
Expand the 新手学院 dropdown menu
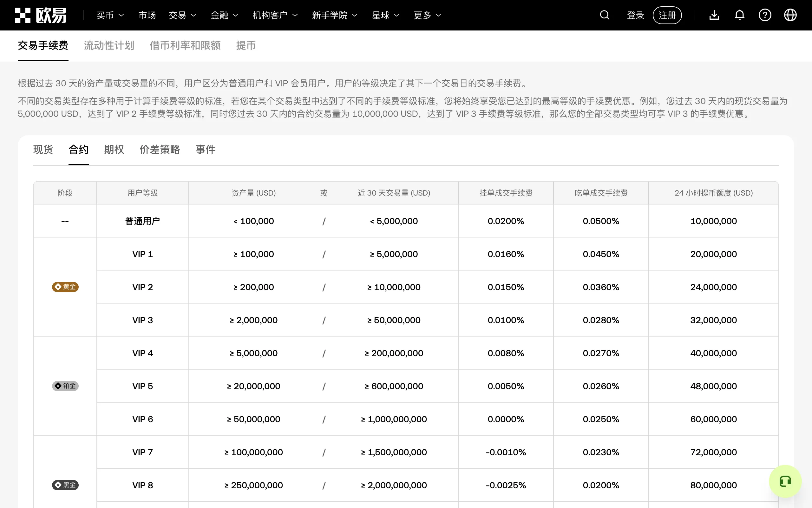tap(335, 15)
